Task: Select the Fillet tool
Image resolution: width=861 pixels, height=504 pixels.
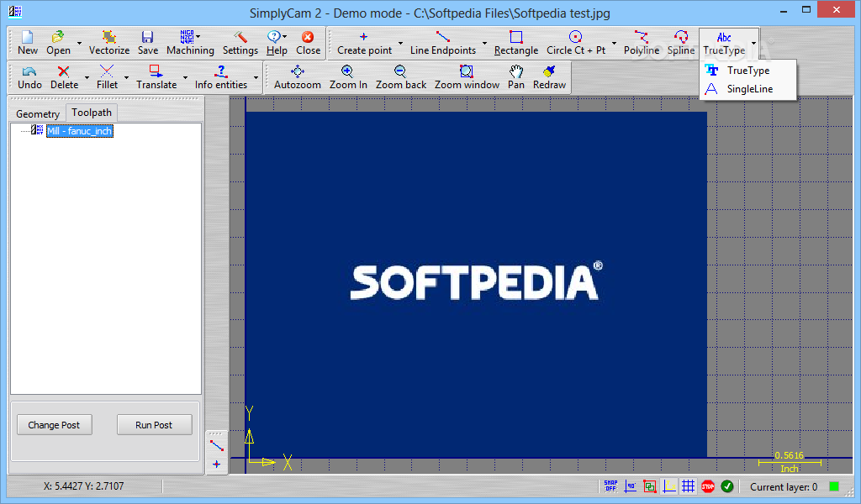Action: tap(107, 77)
